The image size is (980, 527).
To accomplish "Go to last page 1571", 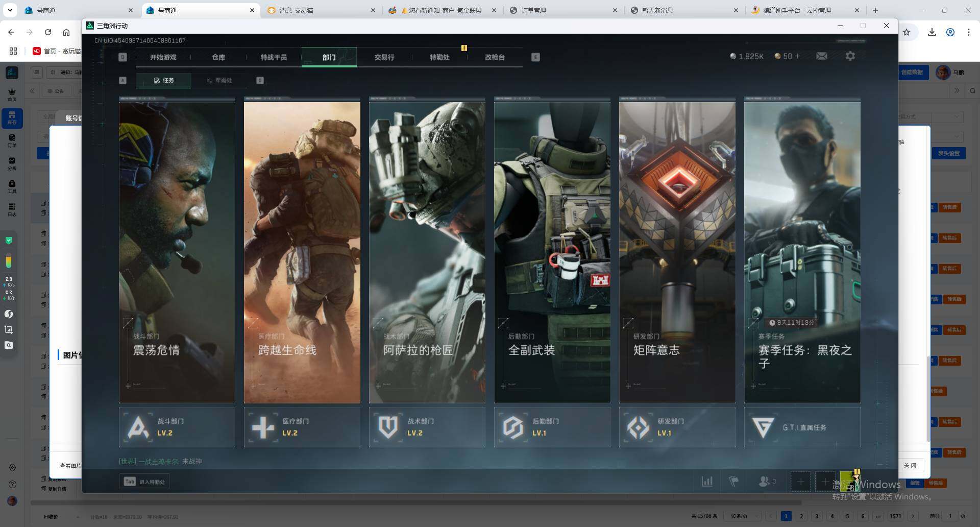I will coord(895,516).
